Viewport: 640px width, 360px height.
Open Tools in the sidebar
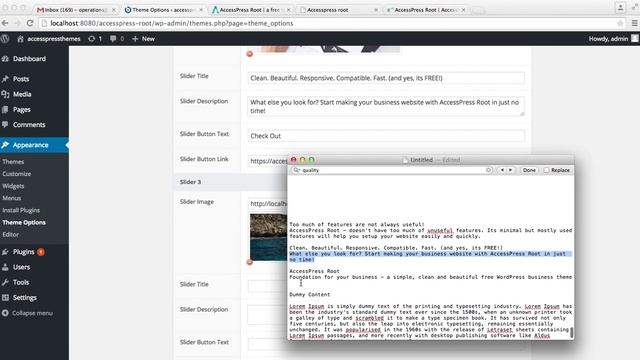coord(21,282)
